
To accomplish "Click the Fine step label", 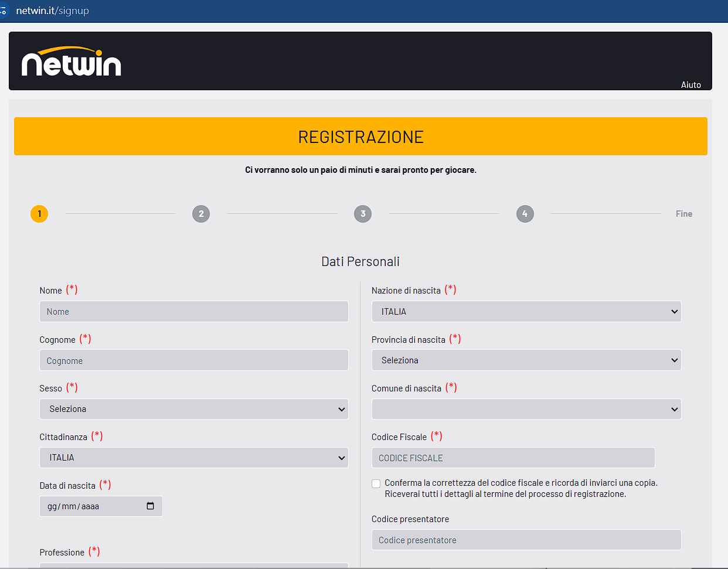I will click(x=684, y=214).
